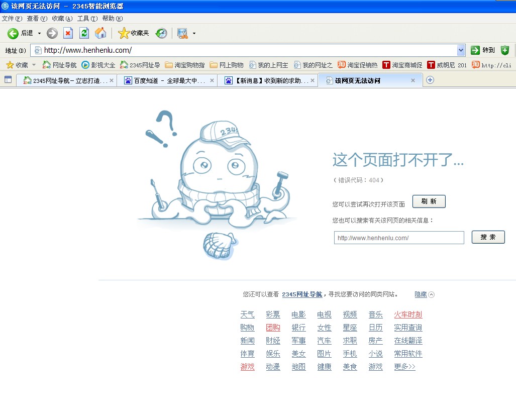Viewport: 516px width, 420px height.
Task: Stop loading with the red X icon
Action: pos(68,33)
